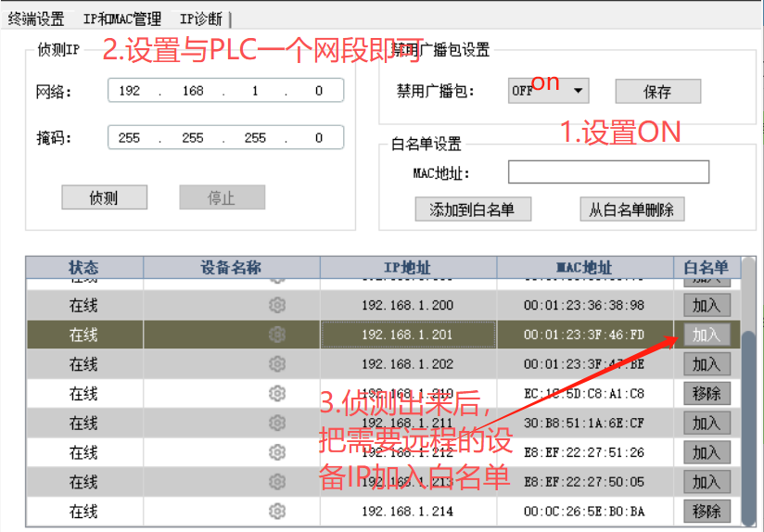Click gear icon in row 30:B8:51:1A:6E:CF
Viewport: 764px width, 532px height.
[276, 423]
